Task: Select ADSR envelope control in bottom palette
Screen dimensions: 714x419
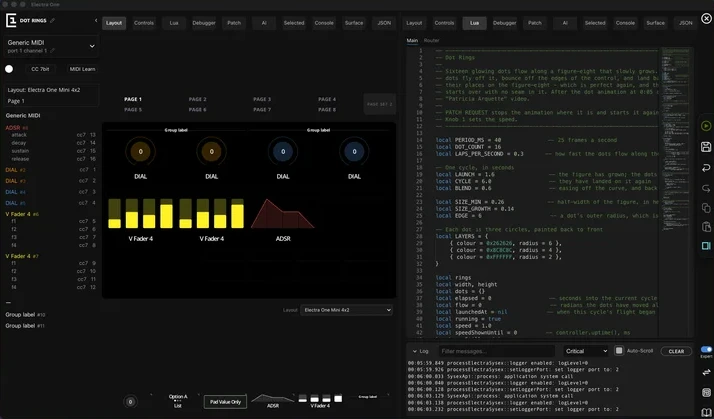Action: [x=273, y=401]
